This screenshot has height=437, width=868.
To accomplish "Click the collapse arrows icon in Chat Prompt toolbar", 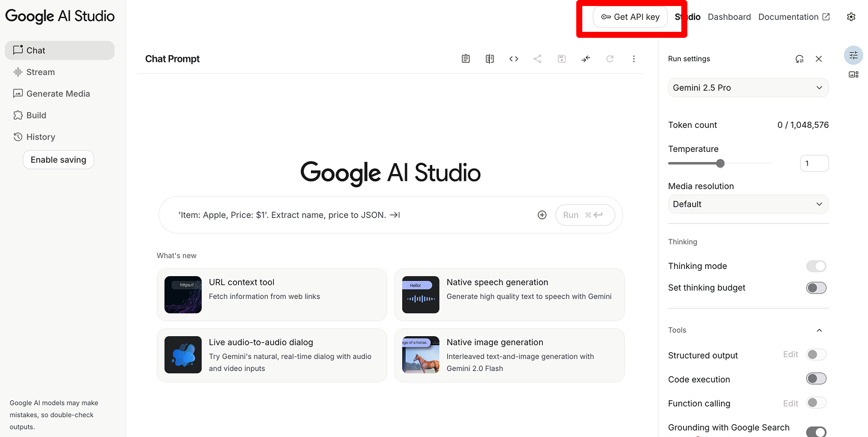I will click(x=586, y=59).
